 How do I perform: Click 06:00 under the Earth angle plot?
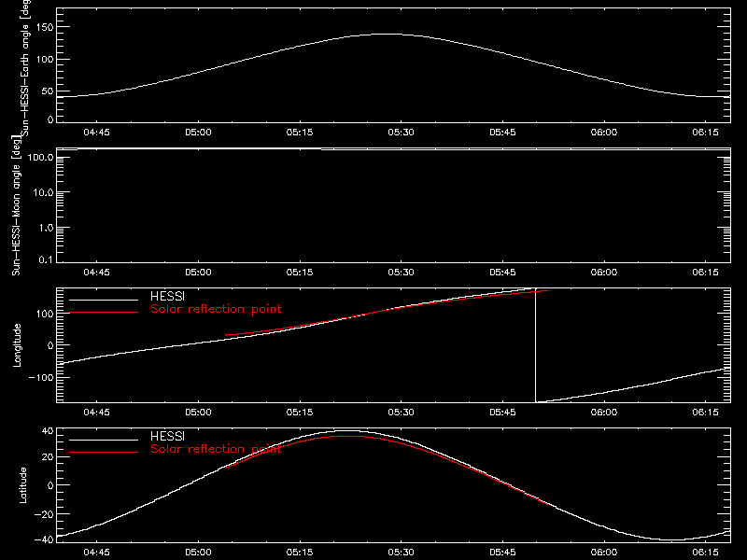(604, 133)
